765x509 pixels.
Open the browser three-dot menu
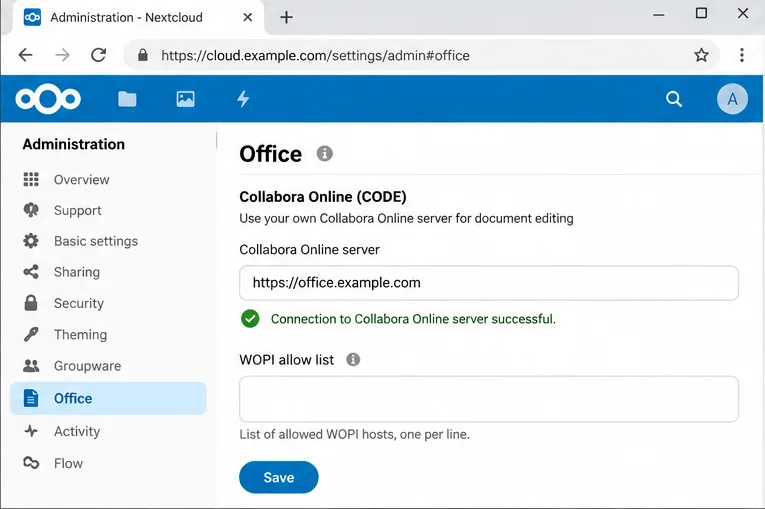pyautogui.click(x=742, y=55)
